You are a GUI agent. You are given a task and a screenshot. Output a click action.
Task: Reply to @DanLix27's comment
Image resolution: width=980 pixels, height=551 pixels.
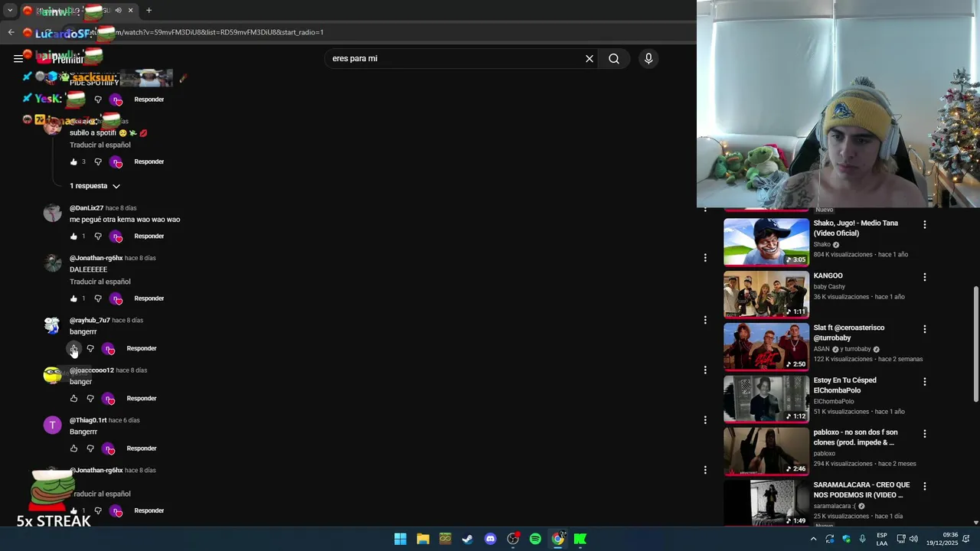tap(149, 236)
